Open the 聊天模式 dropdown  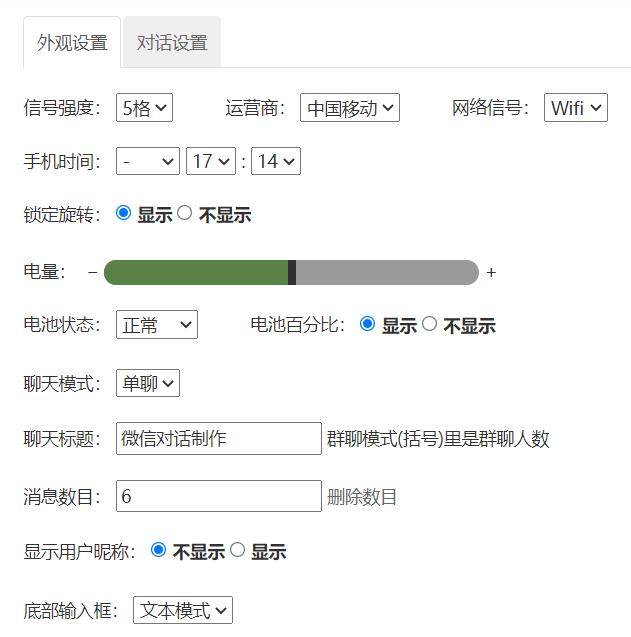coord(148,383)
